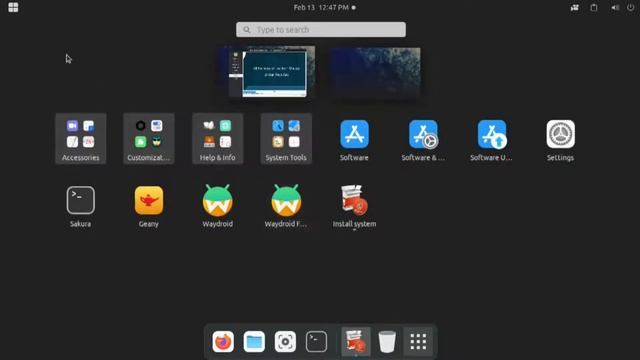The width and height of the screenshot is (640, 360).
Task: Open the terminal icon in dock
Action: pos(316,341)
